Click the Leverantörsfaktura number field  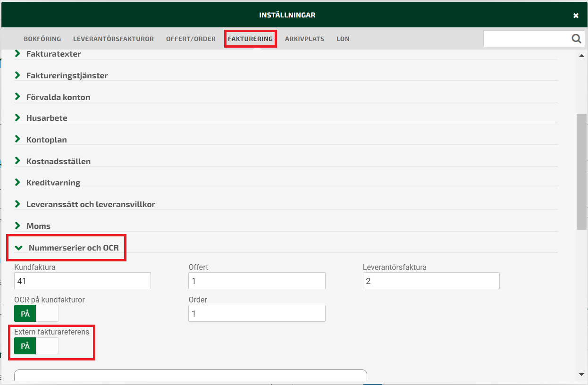coord(431,281)
